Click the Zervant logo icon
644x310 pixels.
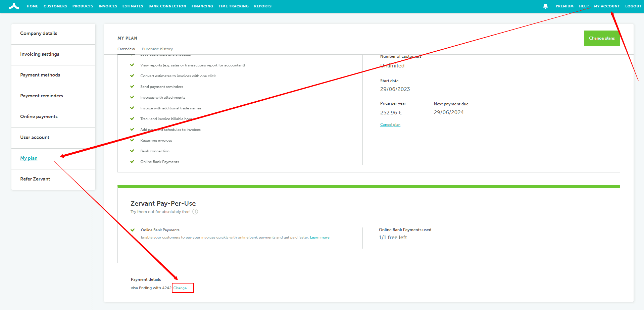[x=14, y=6]
